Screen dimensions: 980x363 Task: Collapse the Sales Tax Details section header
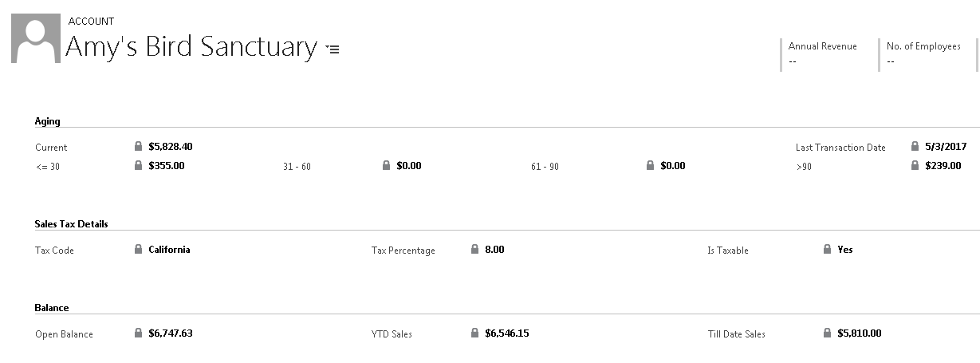pos(71,224)
